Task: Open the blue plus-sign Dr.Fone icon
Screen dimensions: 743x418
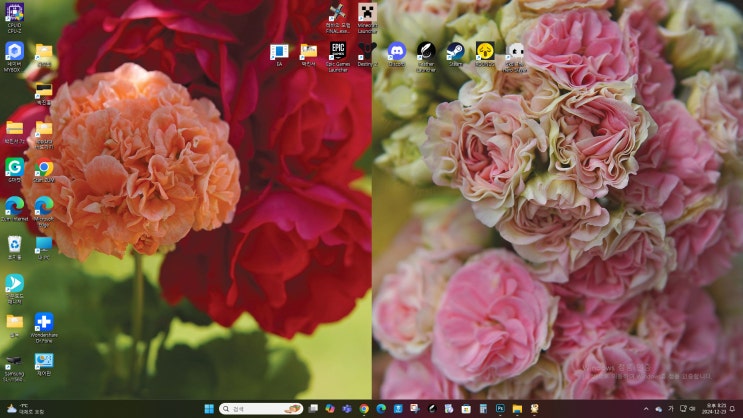Action: 44,322
